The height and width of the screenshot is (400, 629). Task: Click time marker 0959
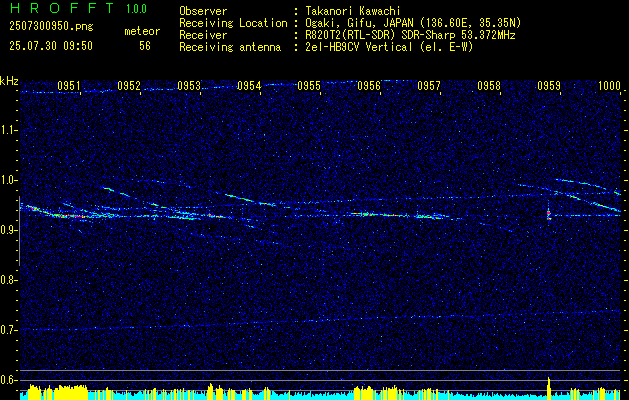coord(549,85)
